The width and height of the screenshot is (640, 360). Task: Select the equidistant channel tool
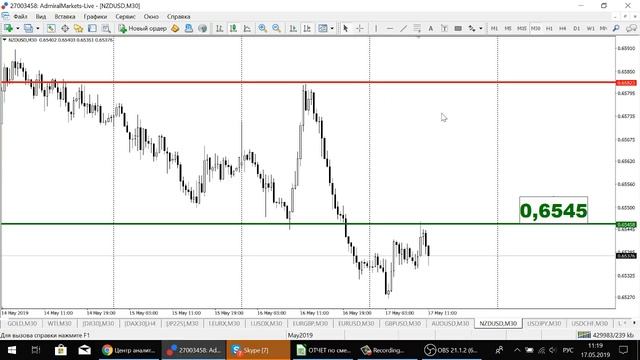417,28
